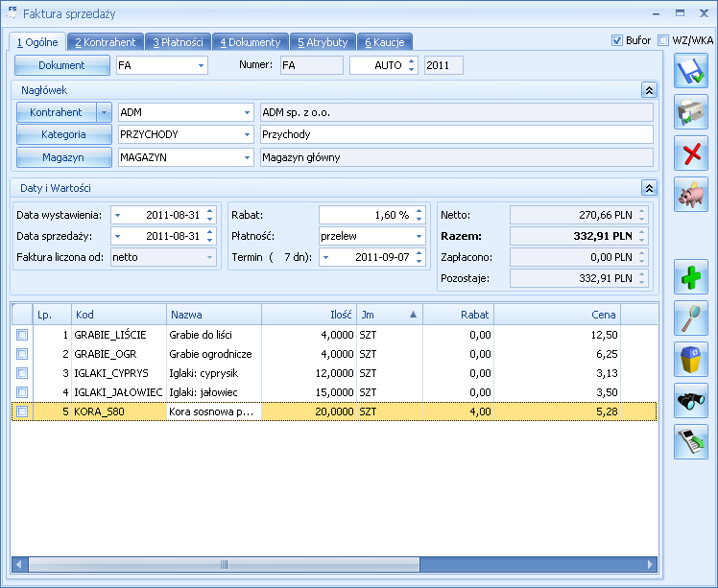Open Faktura liczona od netto dropdown
The image size is (718, 588).
pos(209,257)
